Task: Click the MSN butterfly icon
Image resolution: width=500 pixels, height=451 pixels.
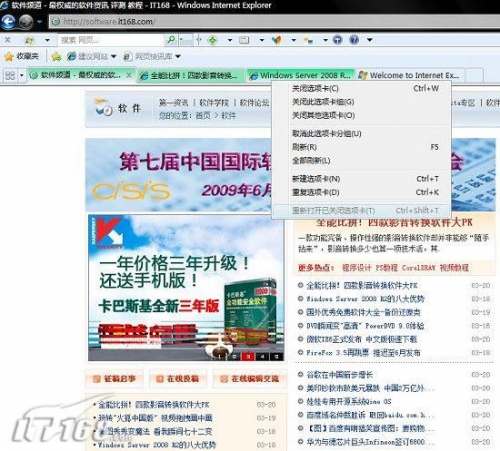Action: 276,40
